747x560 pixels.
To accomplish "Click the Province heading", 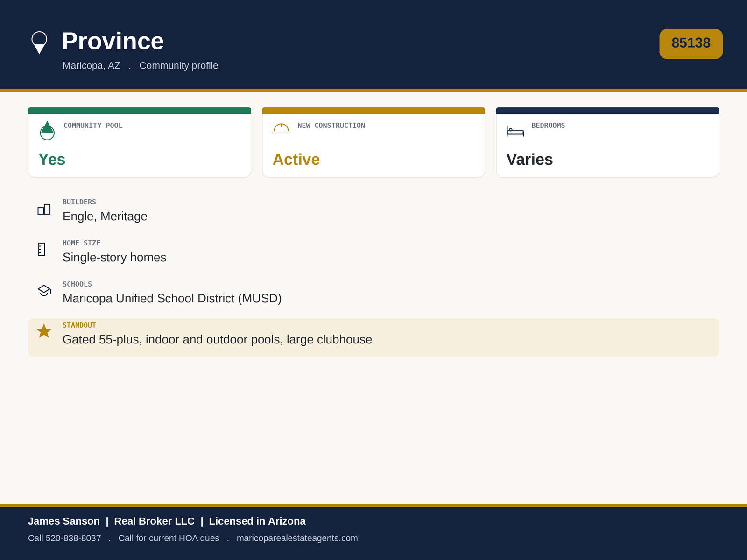I will [x=113, y=41].
